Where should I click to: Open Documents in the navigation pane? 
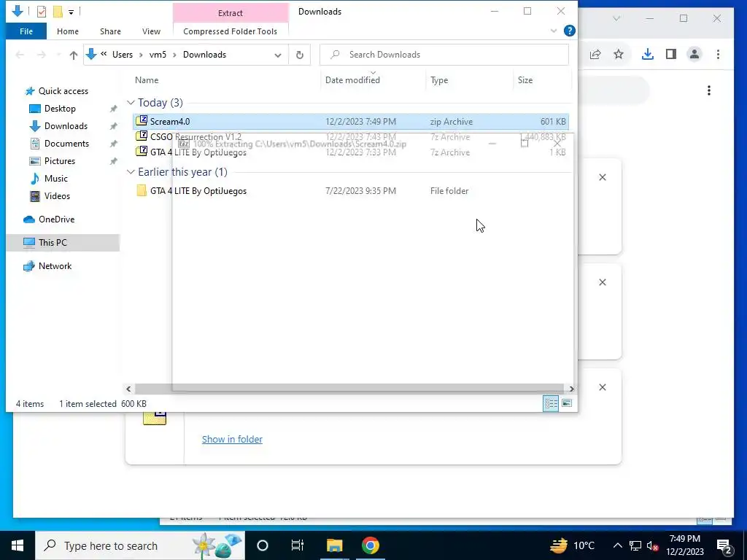(66, 144)
